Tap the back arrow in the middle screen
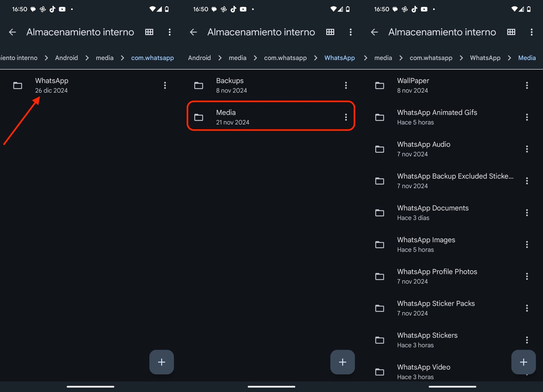 [x=193, y=32]
